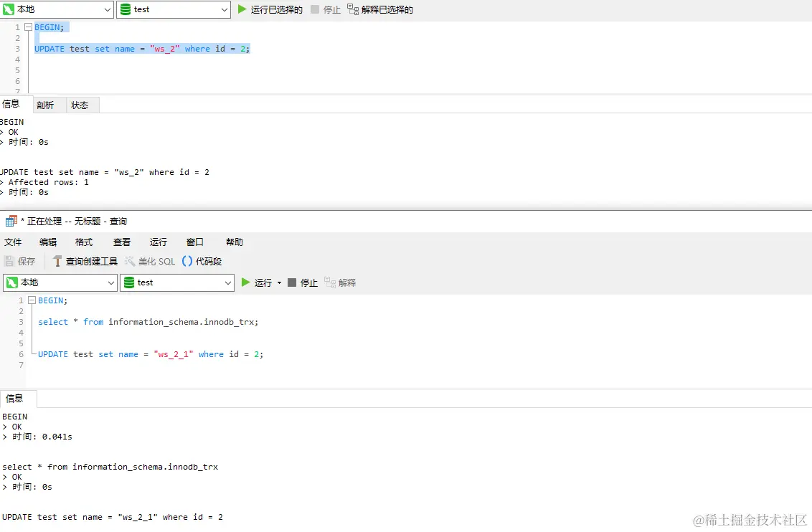
Task: Click the parentheses icon of 代码段
Action: pyautogui.click(x=187, y=262)
